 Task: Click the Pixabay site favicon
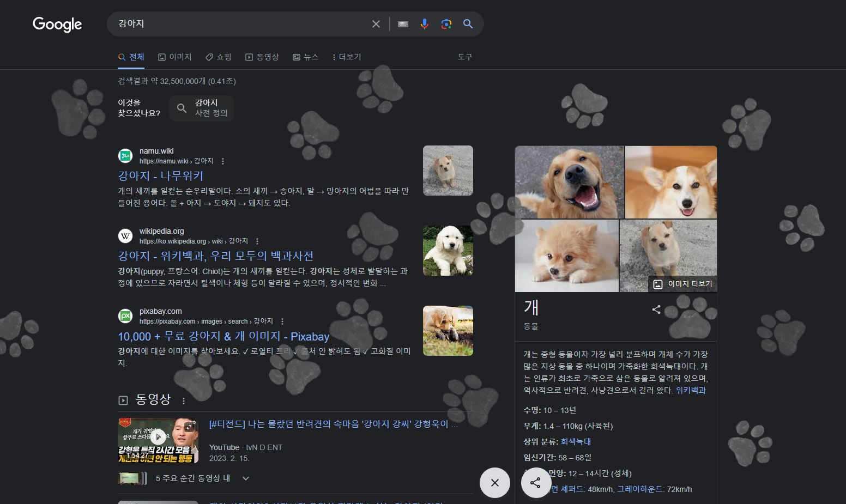tap(125, 316)
